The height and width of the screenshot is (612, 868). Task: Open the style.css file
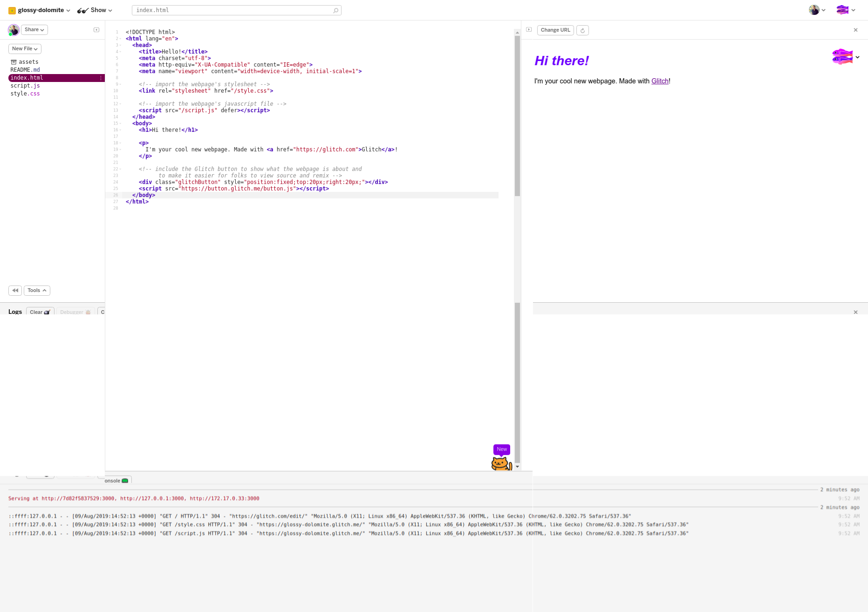coord(25,94)
